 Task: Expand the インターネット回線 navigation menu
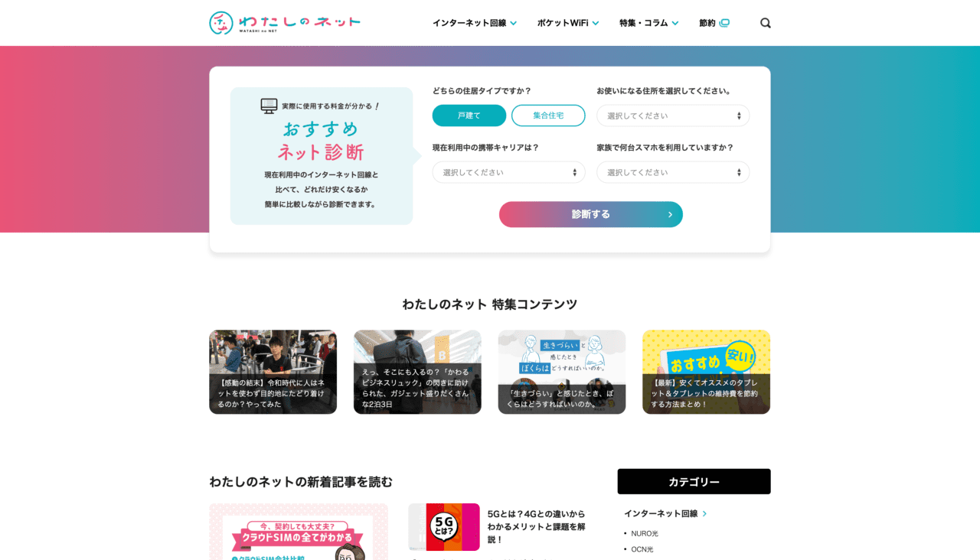[474, 23]
